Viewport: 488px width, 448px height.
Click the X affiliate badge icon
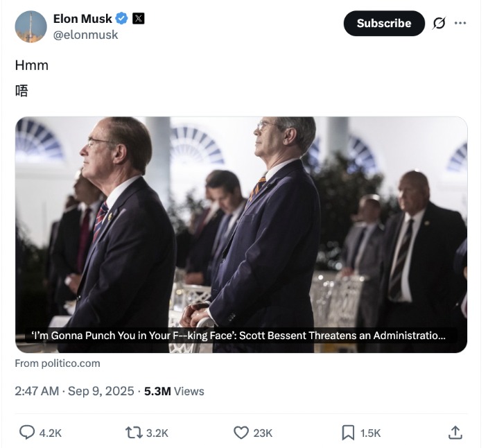[x=138, y=19]
